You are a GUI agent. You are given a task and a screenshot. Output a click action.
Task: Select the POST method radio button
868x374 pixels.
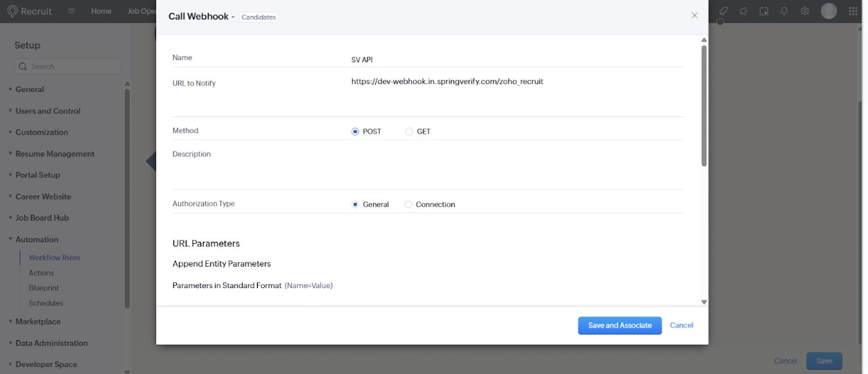[356, 132]
